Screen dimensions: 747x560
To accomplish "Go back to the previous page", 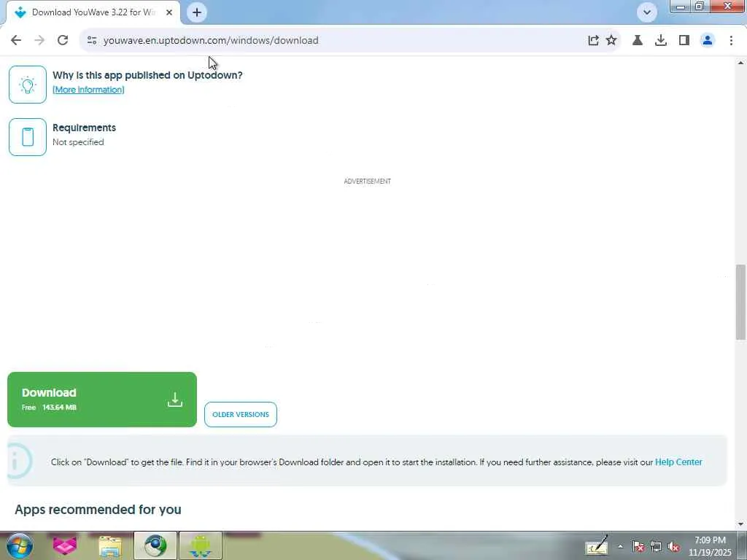I will pyautogui.click(x=16, y=41).
